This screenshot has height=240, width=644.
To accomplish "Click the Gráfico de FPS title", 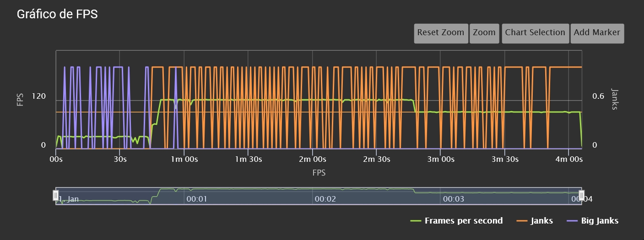I will [57, 14].
